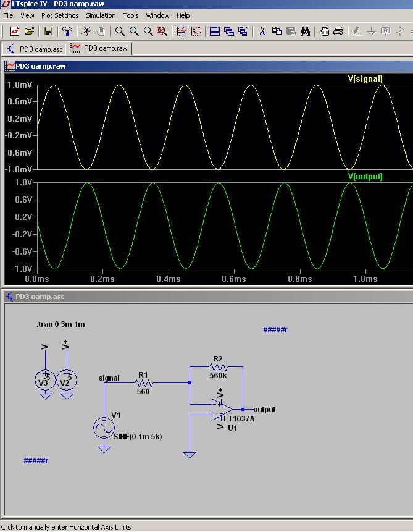Select voltage source V3 symbol
413x532 pixels.
[x=46, y=380]
